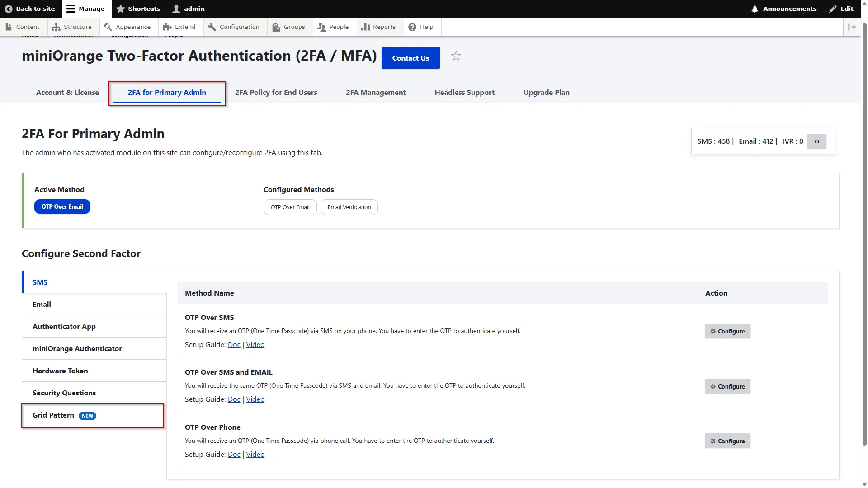The width and height of the screenshot is (868, 488).
Task: Open the Headless Support tab
Action: pos(464,92)
